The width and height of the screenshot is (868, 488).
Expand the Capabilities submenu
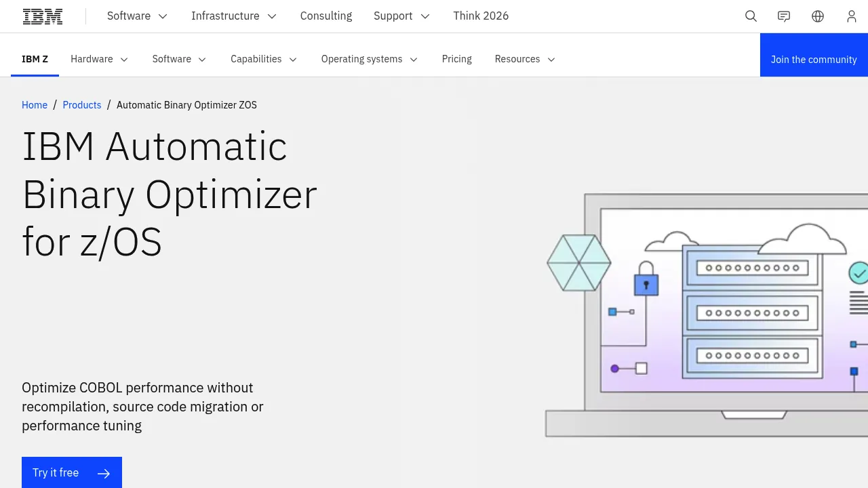pyautogui.click(x=264, y=59)
